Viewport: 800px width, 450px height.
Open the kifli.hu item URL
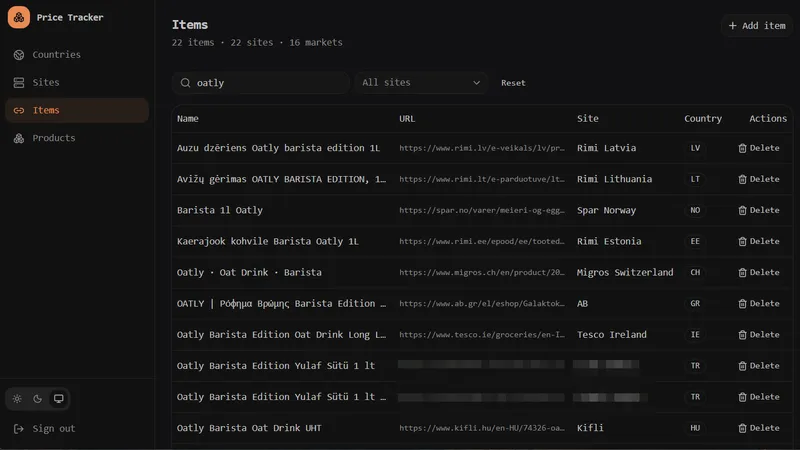click(482, 428)
